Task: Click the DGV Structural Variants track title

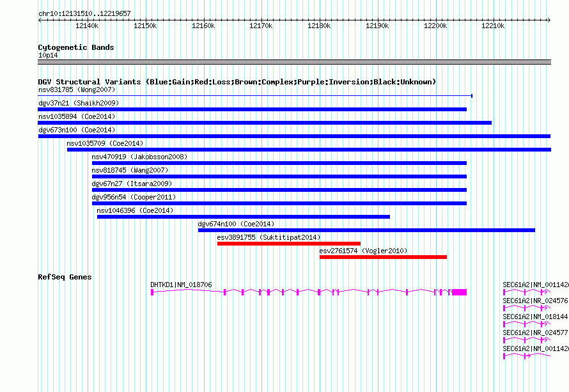Action: point(237,82)
